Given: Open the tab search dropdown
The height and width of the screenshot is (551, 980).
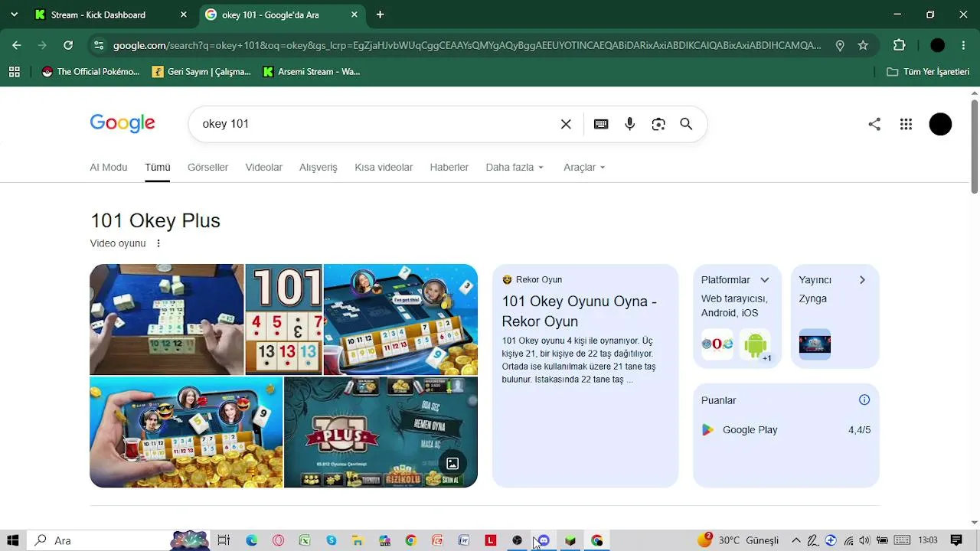Looking at the screenshot, I should tap(14, 15).
